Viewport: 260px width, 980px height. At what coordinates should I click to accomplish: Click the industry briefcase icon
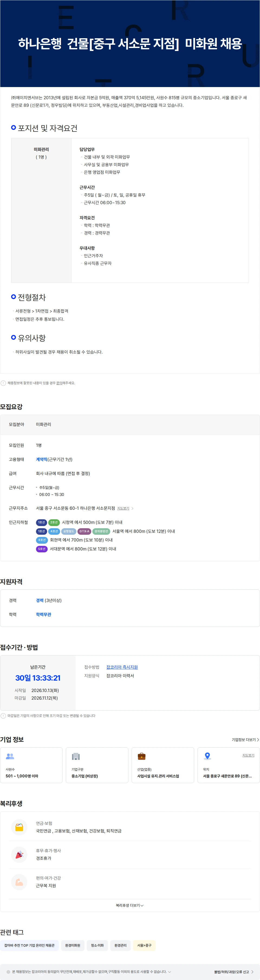[142, 756]
